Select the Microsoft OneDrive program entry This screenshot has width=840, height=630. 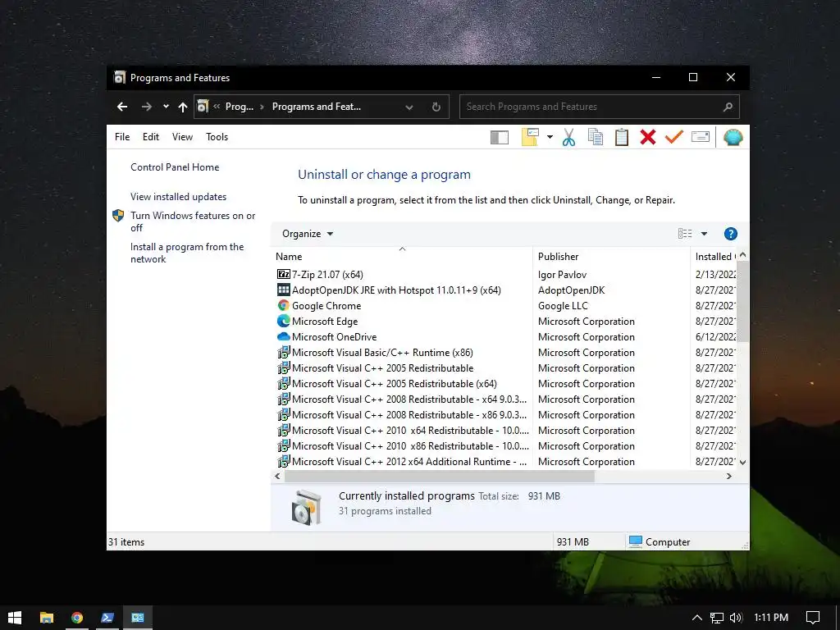pyautogui.click(x=326, y=336)
